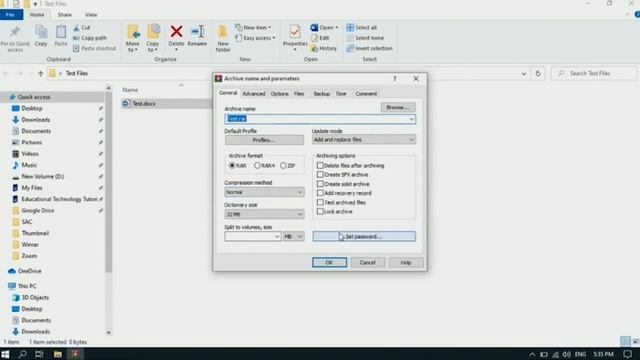Open the Dictionary size dropdown
The image size is (640, 360).
click(x=264, y=214)
